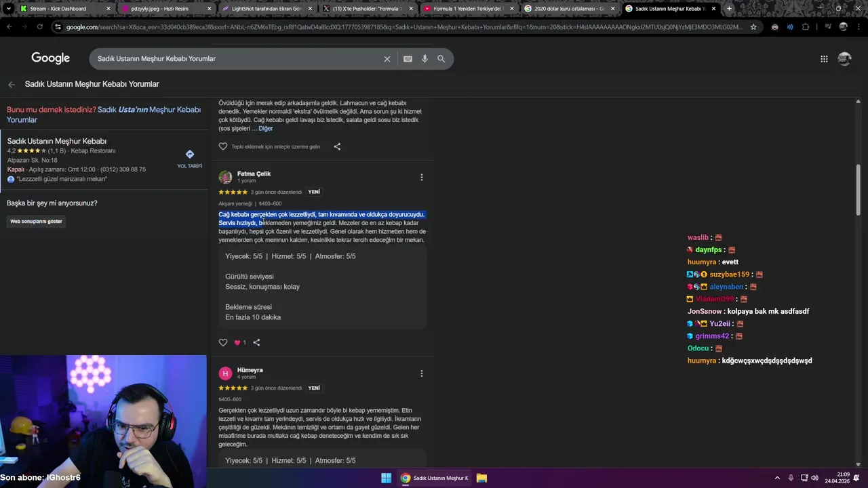
Task: Click the Hümeyra reviewer name
Action: coord(250,370)
